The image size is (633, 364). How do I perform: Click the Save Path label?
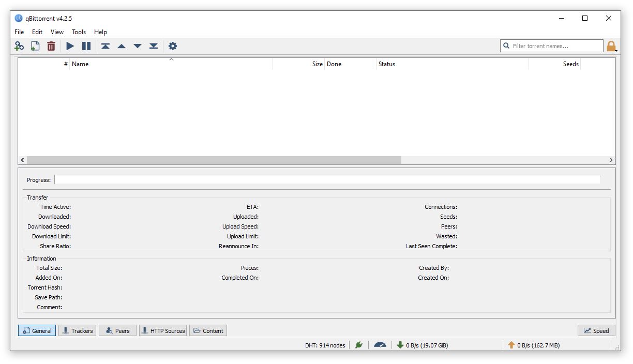[49, 297]
